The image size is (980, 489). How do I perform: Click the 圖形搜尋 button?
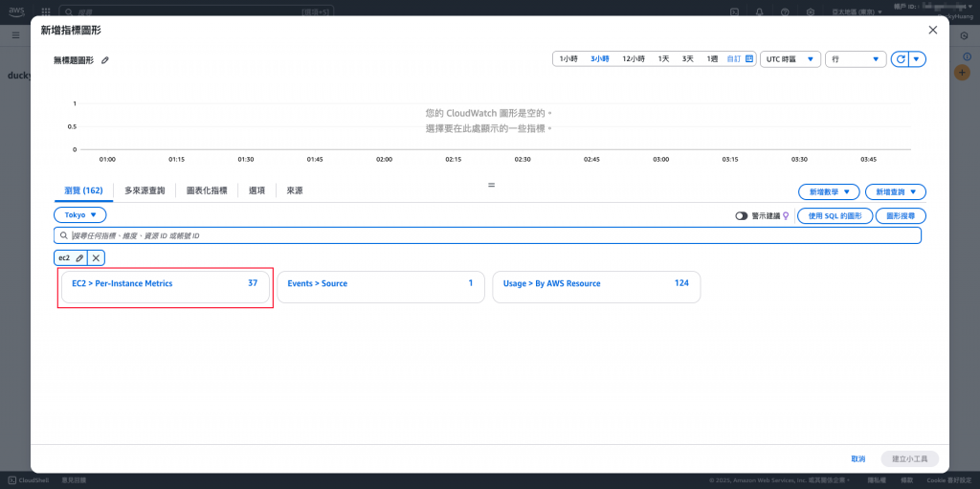click(901, 215)
